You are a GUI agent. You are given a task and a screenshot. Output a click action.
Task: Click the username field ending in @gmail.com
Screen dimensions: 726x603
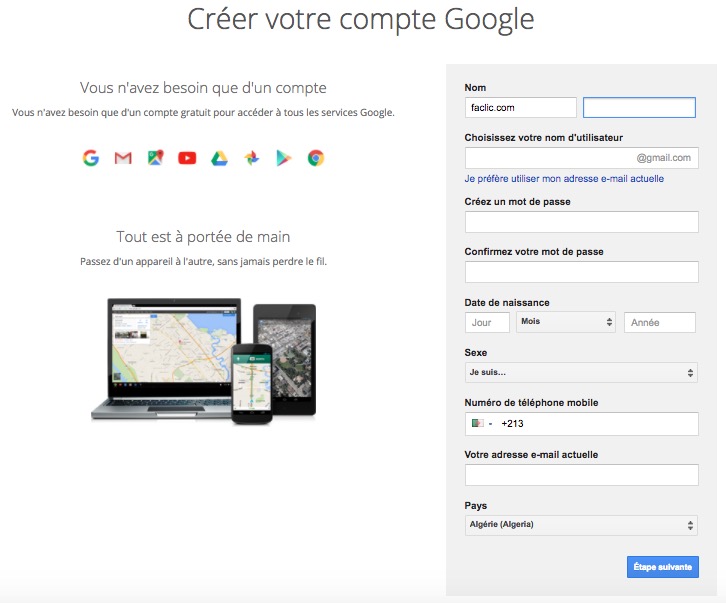pos(582,158)
